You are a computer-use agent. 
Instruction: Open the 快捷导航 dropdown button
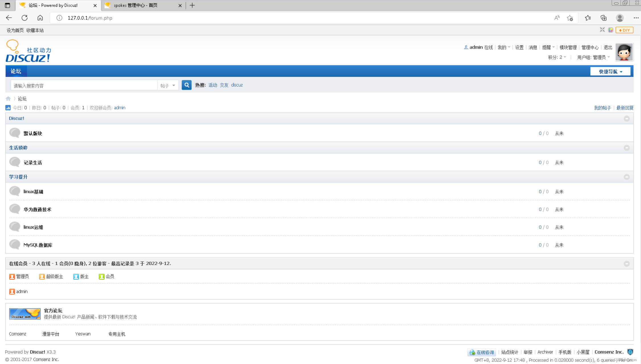[x=610, y=71]
